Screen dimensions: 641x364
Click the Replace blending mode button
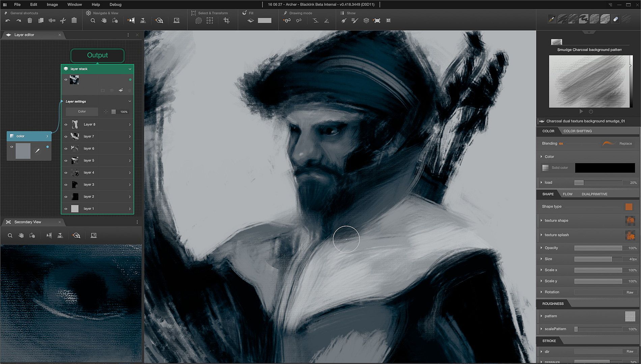point(625,144)
